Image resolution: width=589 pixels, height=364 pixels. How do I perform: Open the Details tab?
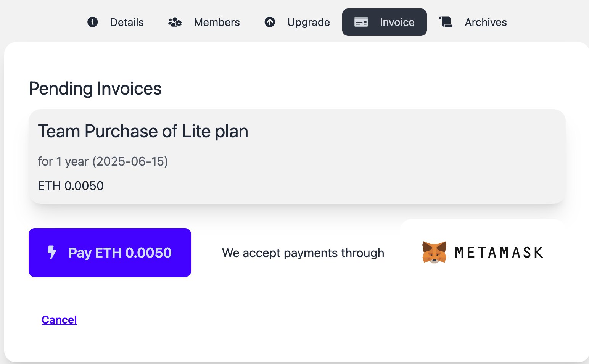pos(127,22)
